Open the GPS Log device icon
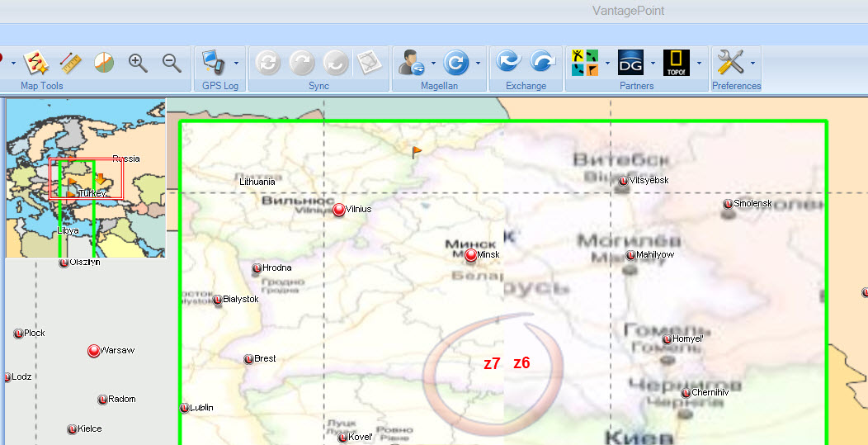Viewport: 868px width, 445px height. coord(214,63)
